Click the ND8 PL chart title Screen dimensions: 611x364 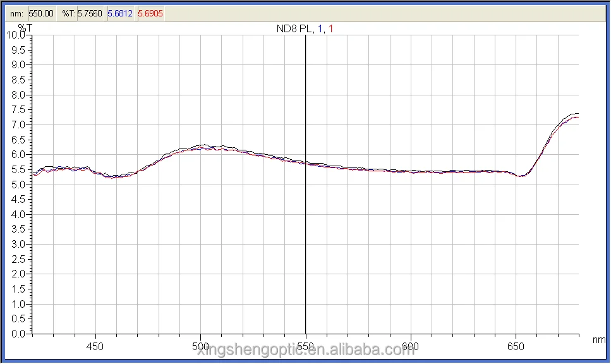pyautogui.click(x=296, y=28)
